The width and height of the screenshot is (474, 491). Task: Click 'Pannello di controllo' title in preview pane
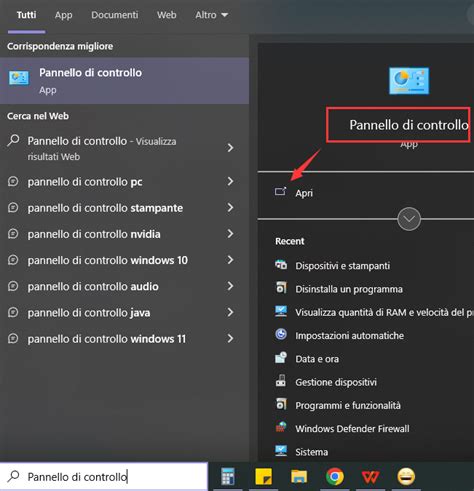[x=409, y=125]
